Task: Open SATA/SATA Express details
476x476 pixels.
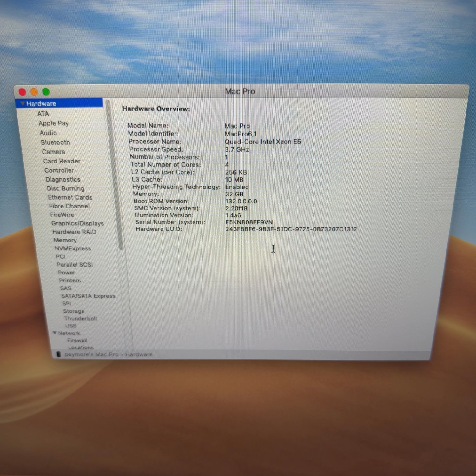Action: (88, 296)
